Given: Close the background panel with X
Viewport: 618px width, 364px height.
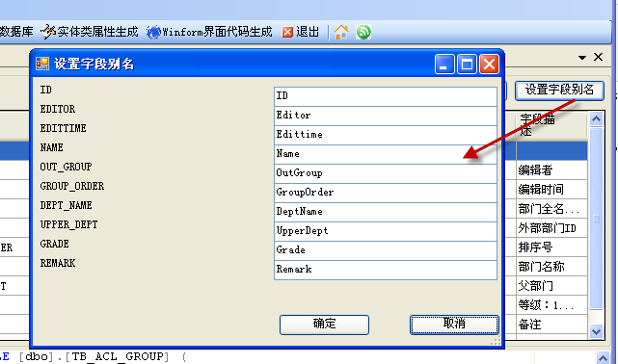Looking at the screenshot, I should click(x=598, y=57).
